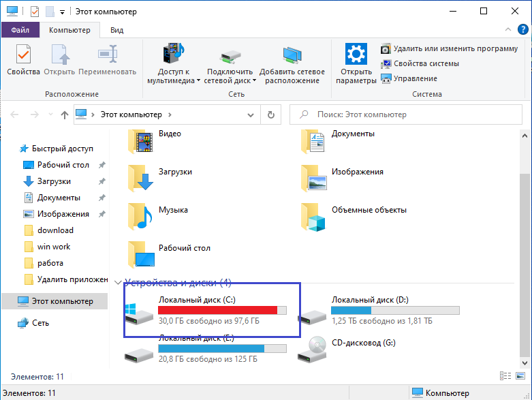Select the Загрузки folder icon in main pane

pyautogui.click(x=140, y=179)
